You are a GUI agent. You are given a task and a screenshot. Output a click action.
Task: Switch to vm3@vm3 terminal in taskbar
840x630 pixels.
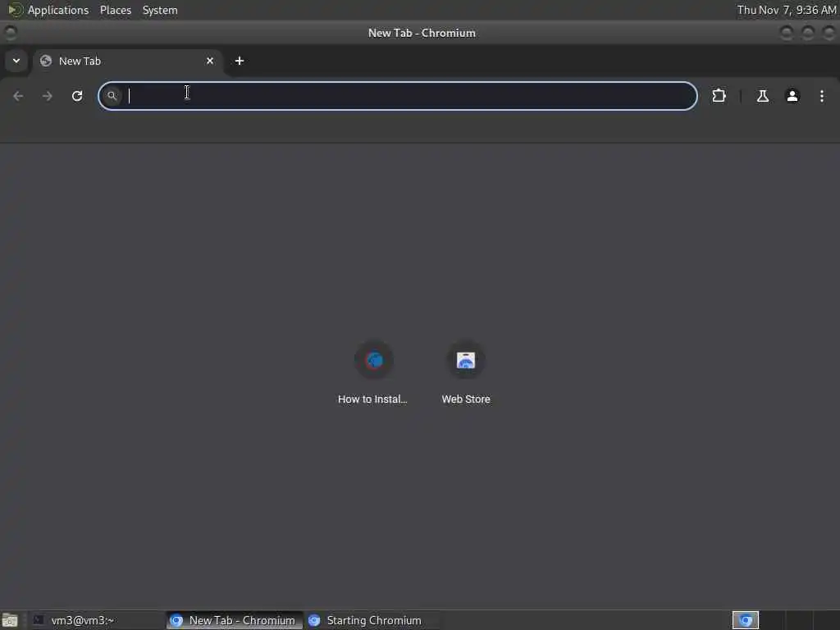(x=95, y=620)
